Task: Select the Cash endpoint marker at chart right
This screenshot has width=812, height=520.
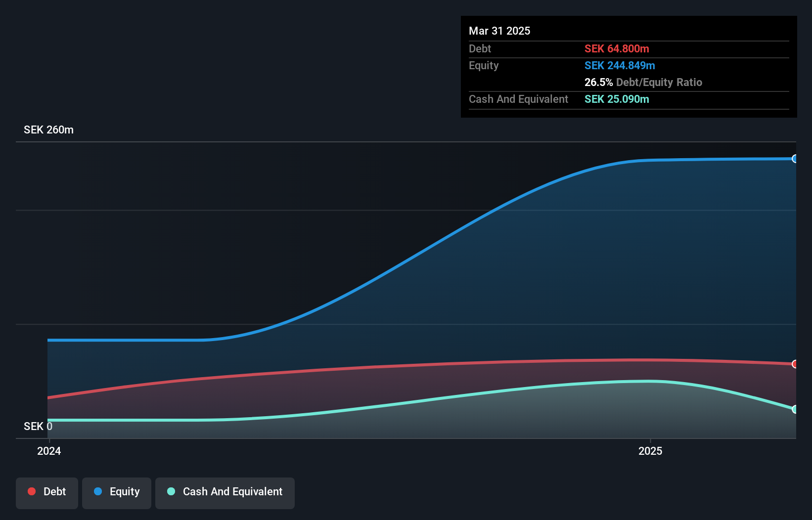Action: click(x=795, y=409)
